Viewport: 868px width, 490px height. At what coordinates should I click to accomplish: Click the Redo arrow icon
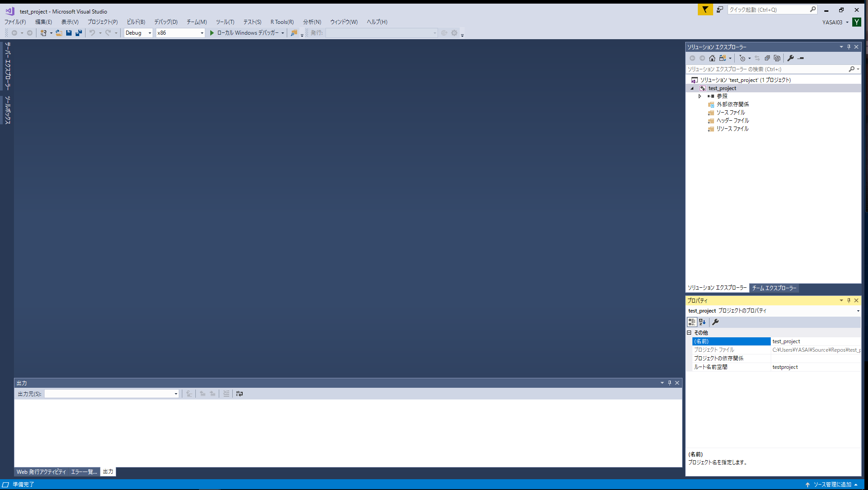coord(108,33)
